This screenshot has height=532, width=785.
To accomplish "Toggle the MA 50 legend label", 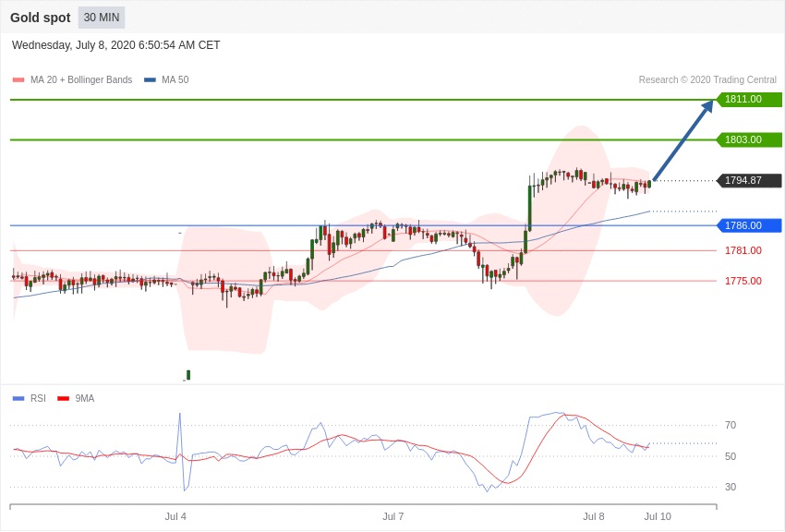I will point(175,80).
